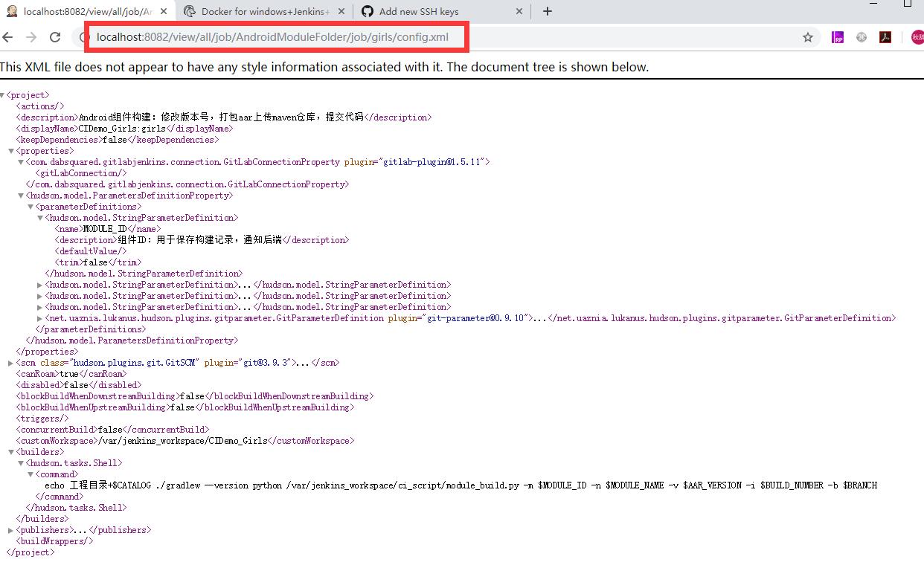The height and width of the screenshot is (565, 924).
Task: Click the customWorkspace path /var/jenkins_workspace/CIDemo_Girls
Action: 182,441
